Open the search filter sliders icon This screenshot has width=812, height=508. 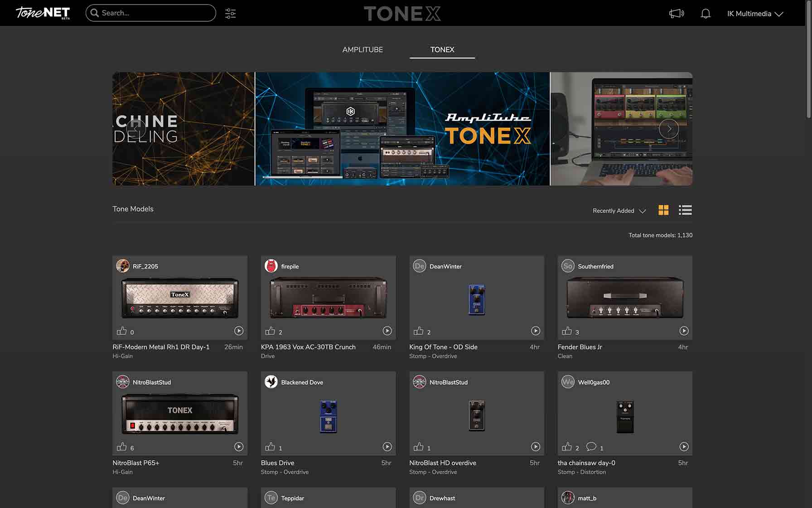click(230, 13)
